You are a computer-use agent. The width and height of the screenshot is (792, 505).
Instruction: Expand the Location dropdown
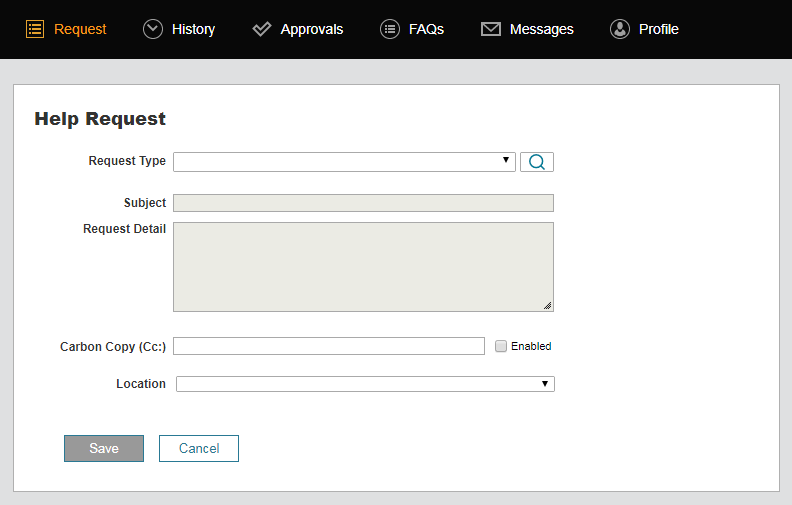pos(364,384)
